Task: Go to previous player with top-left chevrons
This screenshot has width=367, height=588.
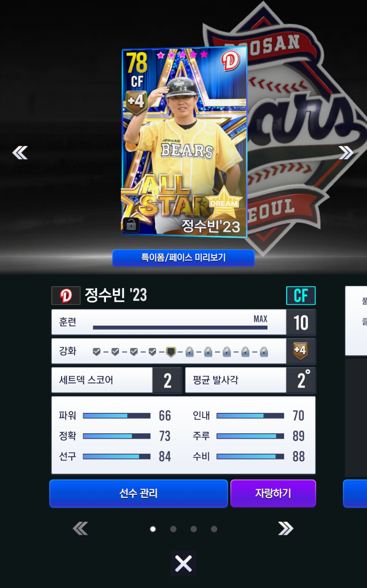Action: coord(20,153)
